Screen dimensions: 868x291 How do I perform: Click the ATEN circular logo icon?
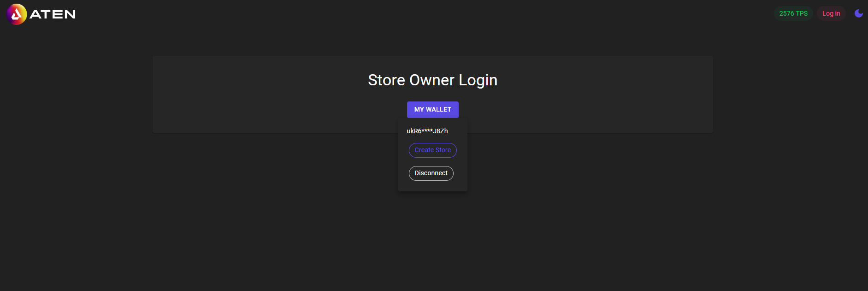click(x=17, y=14)
